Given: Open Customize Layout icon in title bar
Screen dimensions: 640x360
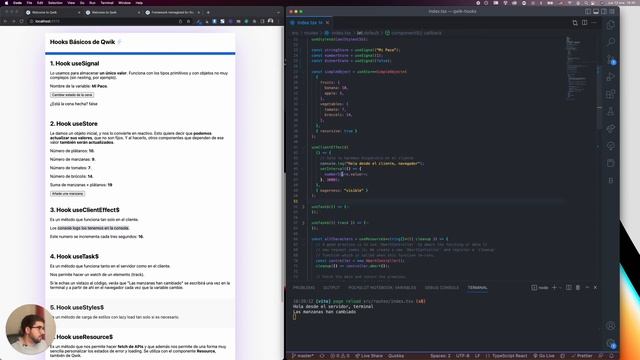Looking at the screenshot, I should [x=612, y=11].
